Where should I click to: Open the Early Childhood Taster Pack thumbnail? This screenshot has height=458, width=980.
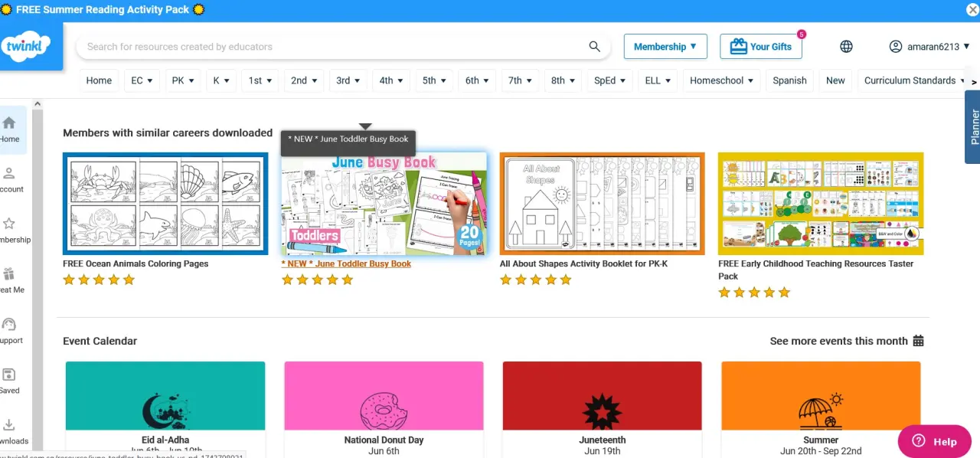[x=821, y=204]
